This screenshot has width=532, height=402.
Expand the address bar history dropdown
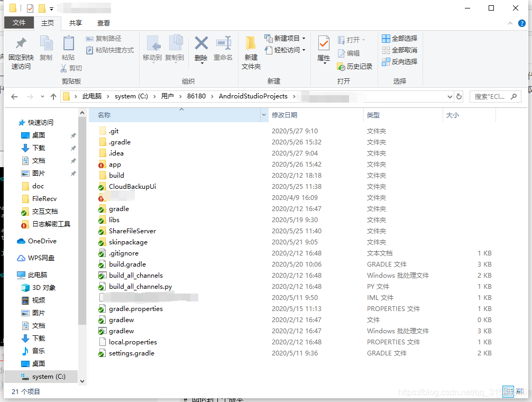point(450,97)
